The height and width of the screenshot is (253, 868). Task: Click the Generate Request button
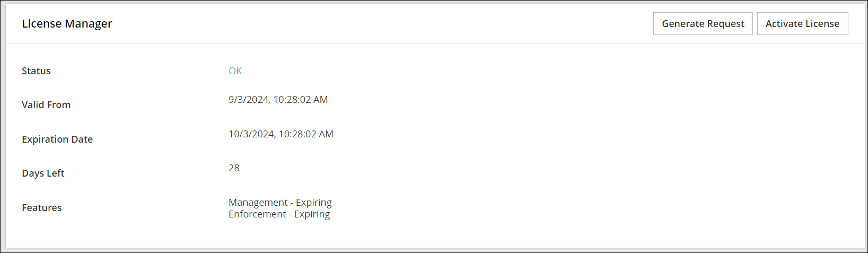[703, 24]
